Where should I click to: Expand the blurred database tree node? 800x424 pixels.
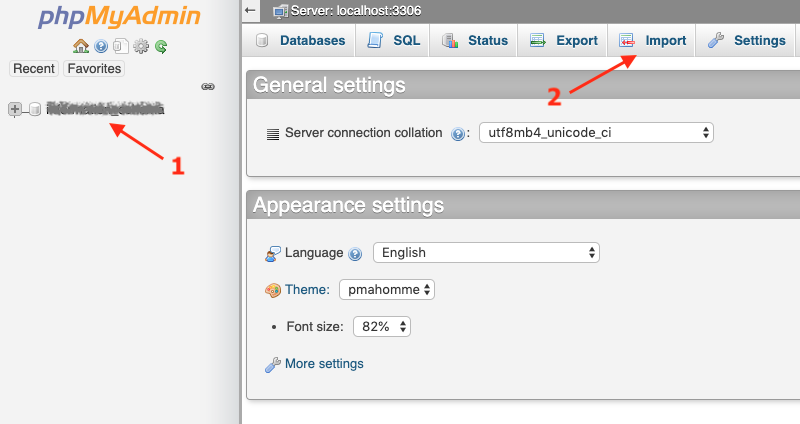point(15,109)
